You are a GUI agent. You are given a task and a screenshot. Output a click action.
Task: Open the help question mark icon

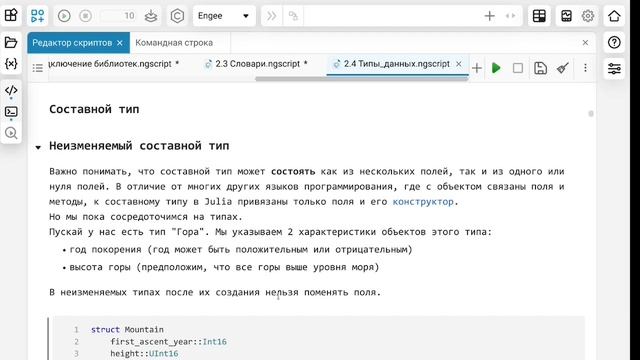[614, 42]
